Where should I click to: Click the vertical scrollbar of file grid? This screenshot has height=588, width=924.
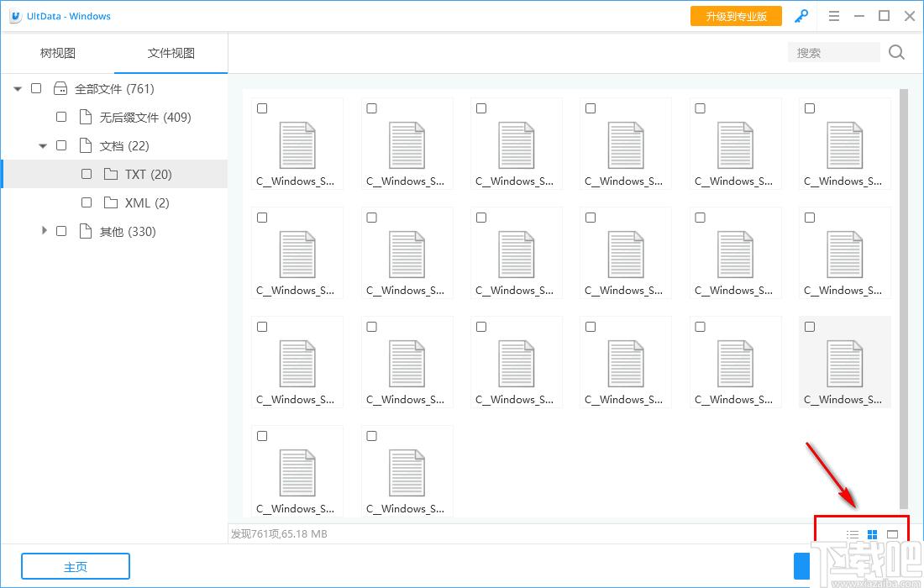click(x=903, y=299)
